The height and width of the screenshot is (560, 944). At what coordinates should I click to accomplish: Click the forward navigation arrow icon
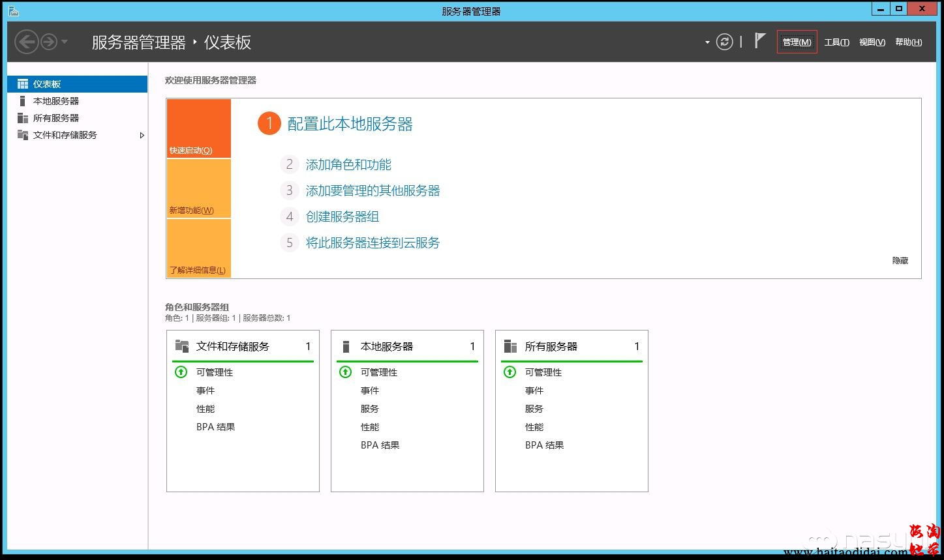(x=49, y=42)
